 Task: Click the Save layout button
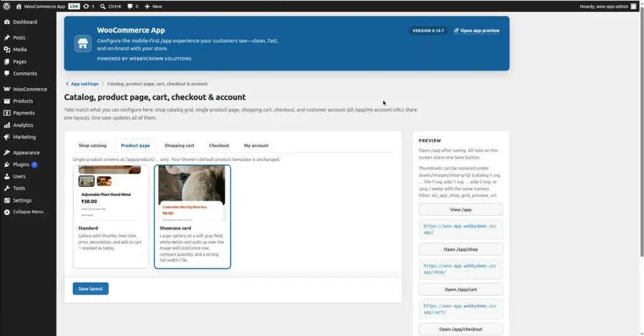91,289
